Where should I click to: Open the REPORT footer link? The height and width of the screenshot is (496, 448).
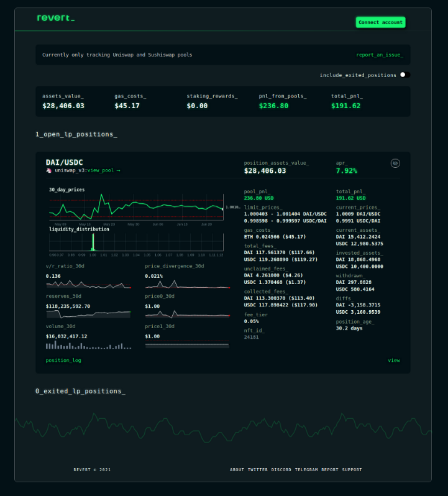(x=330, y=470)
